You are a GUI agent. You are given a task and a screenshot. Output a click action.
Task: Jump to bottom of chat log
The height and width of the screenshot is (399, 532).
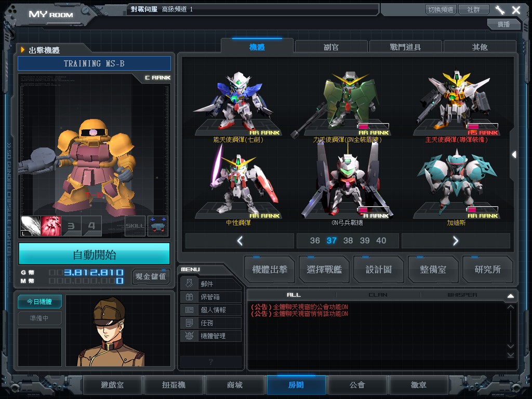(x=511, y=355)
